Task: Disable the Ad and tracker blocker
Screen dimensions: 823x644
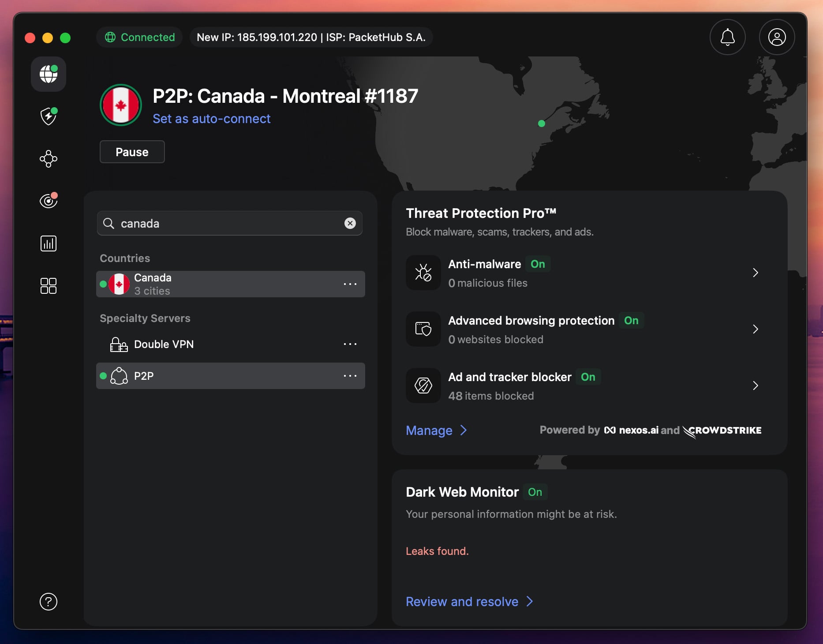Action: [x=588, y=377]
